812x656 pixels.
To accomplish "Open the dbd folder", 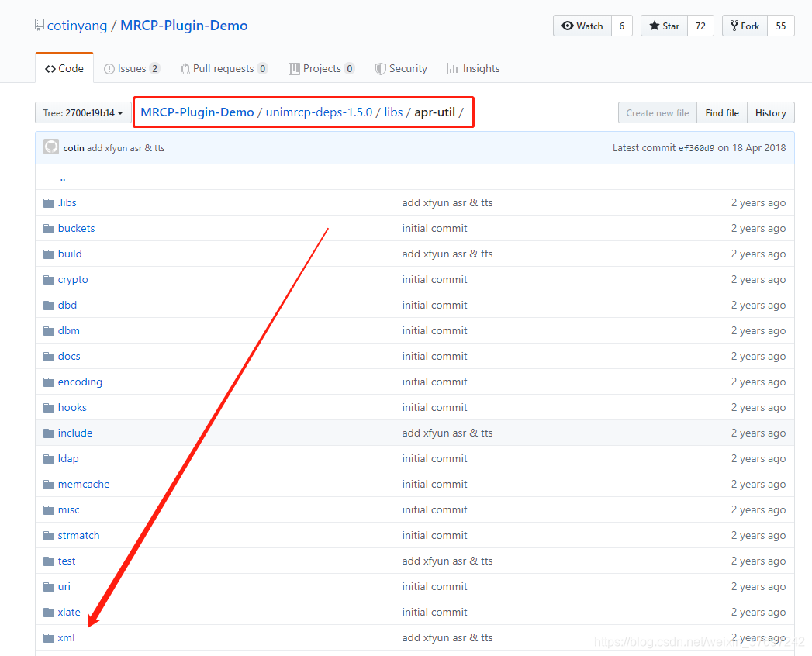I will (x=67, y=305).
